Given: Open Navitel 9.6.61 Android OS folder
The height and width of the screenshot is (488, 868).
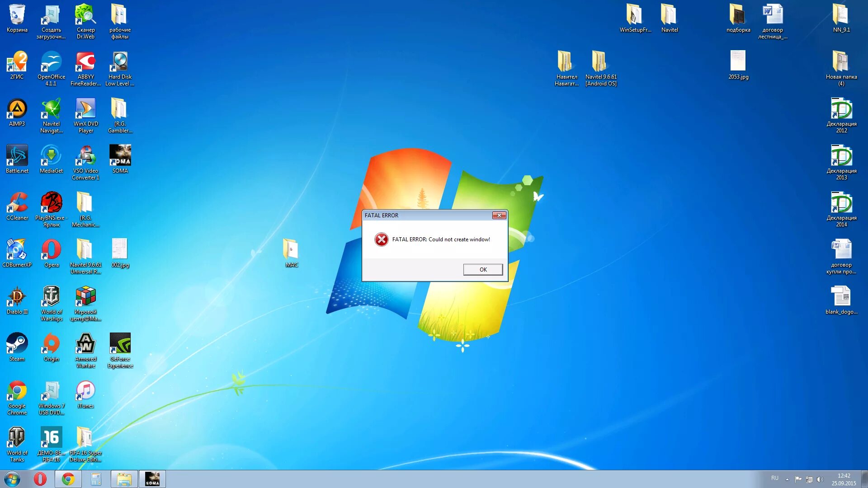Looking at the screenshot, I should pyautogui.click(x=600, y=61).
